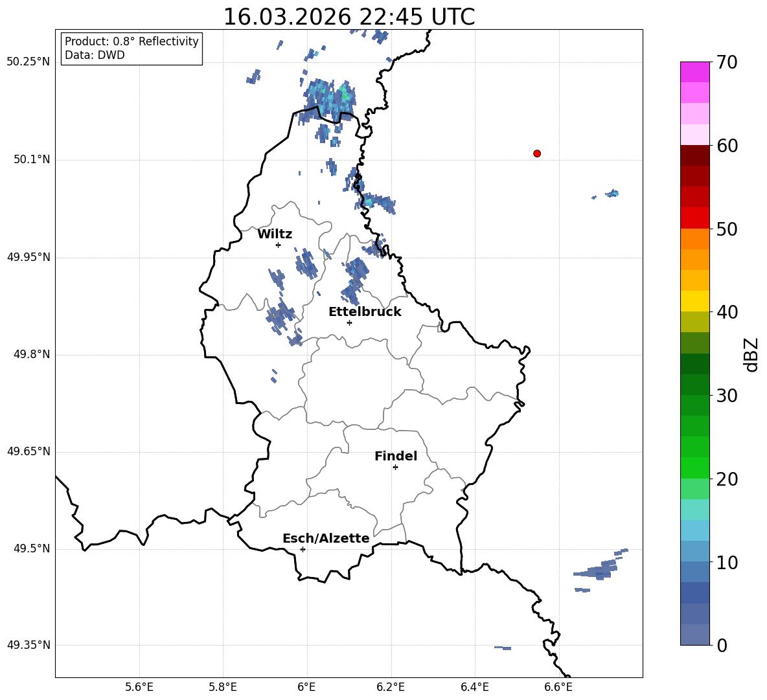The height and width of the screenshot is (700, 767).
Task: Click the 50.1°N latitude label
Action: 32,160
